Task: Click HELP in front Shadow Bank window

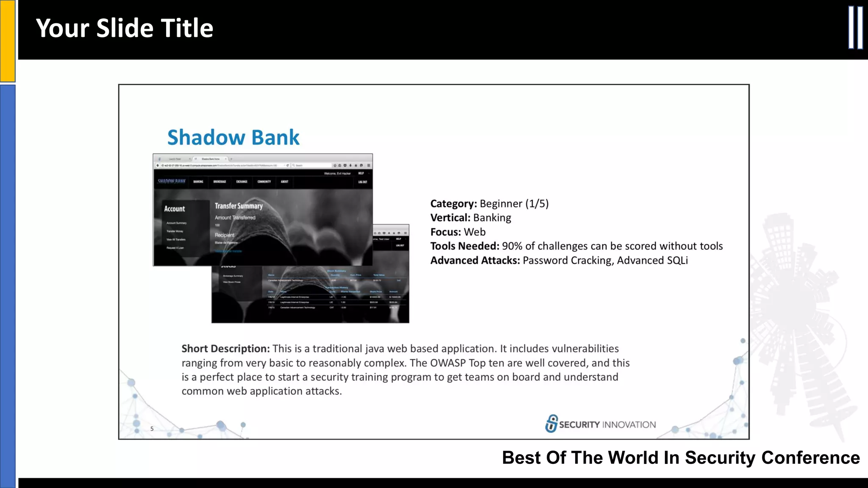Action: [x=361, y=173]
